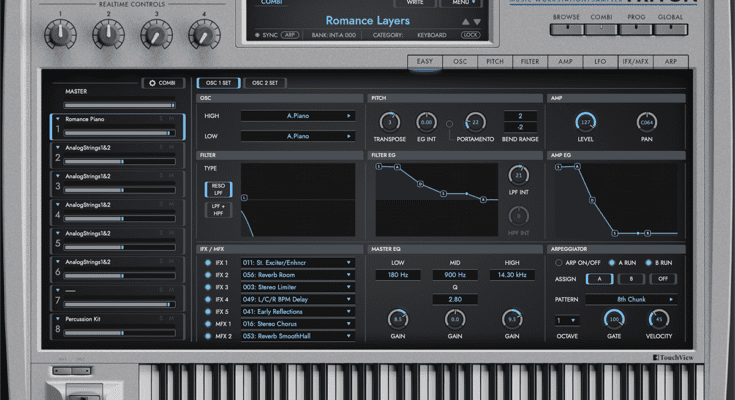
Task: Click the Portamento knob
Action: (469, 121)
